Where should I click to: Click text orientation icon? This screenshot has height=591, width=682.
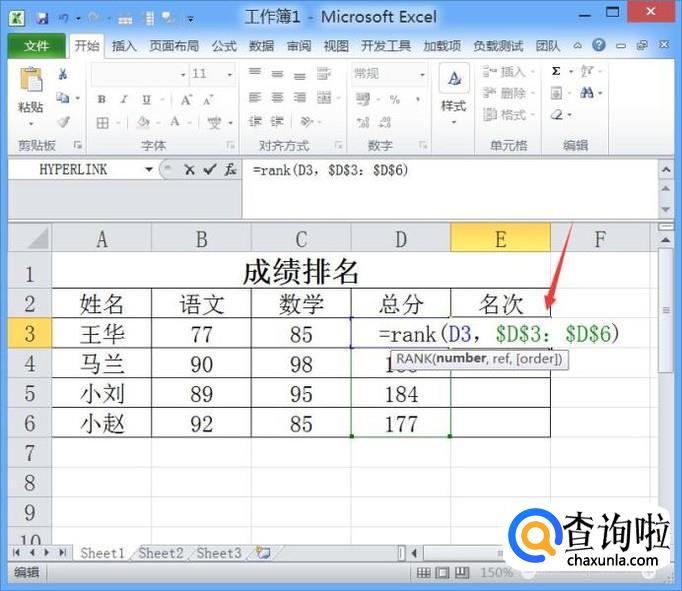coord(307,121)
